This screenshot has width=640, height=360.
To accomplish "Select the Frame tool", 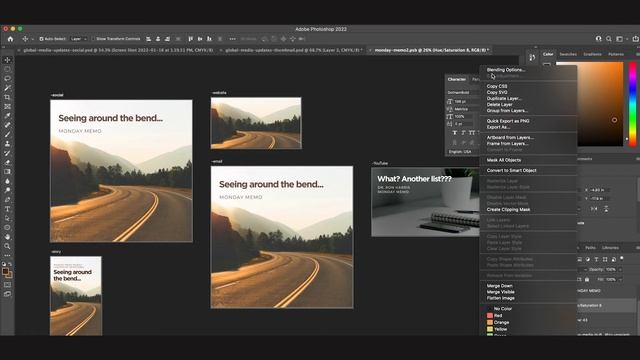I will (x=7, y=107).
